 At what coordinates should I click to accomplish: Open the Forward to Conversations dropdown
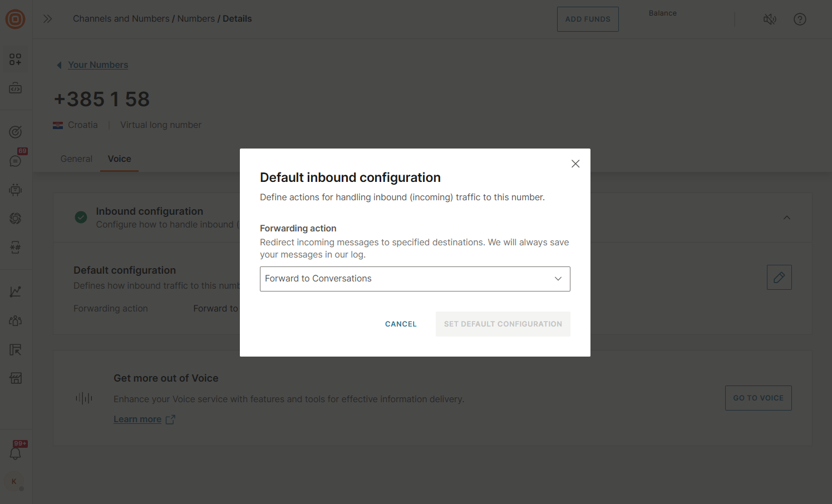[415, 279]
